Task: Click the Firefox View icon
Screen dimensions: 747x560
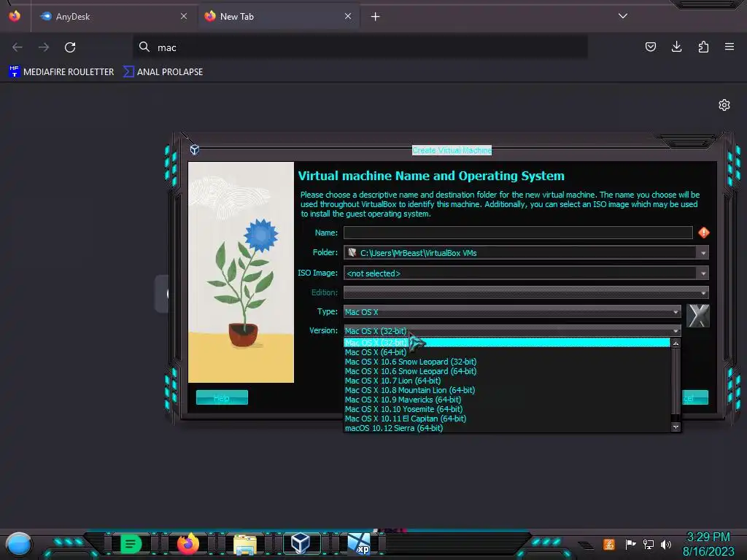Action: 15,16
